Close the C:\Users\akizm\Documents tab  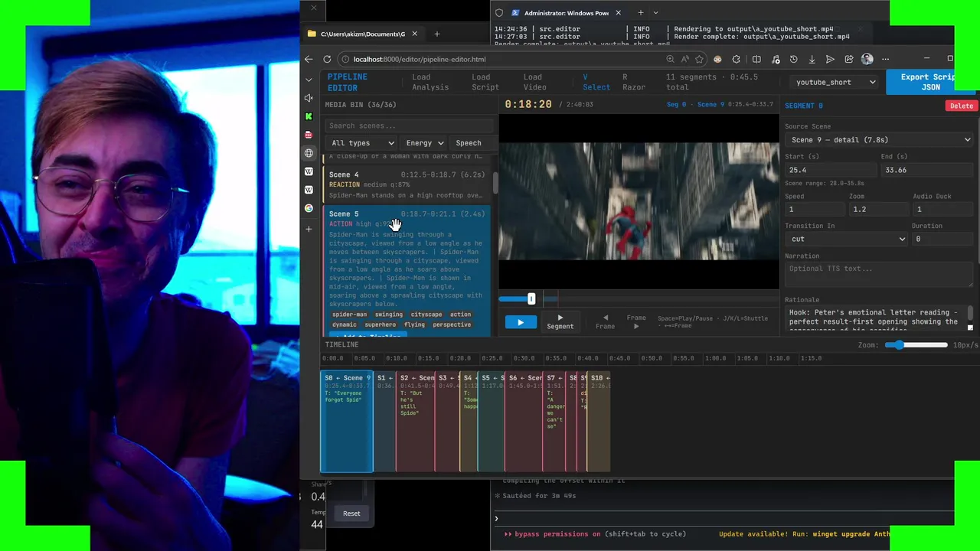click(x=414, y=34)
